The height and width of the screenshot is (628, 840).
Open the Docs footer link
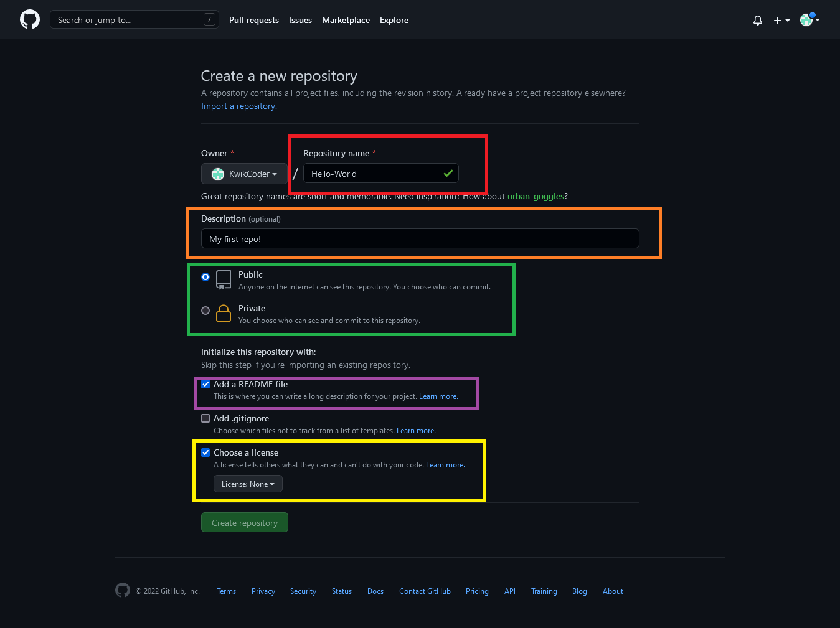coord(375,591)
